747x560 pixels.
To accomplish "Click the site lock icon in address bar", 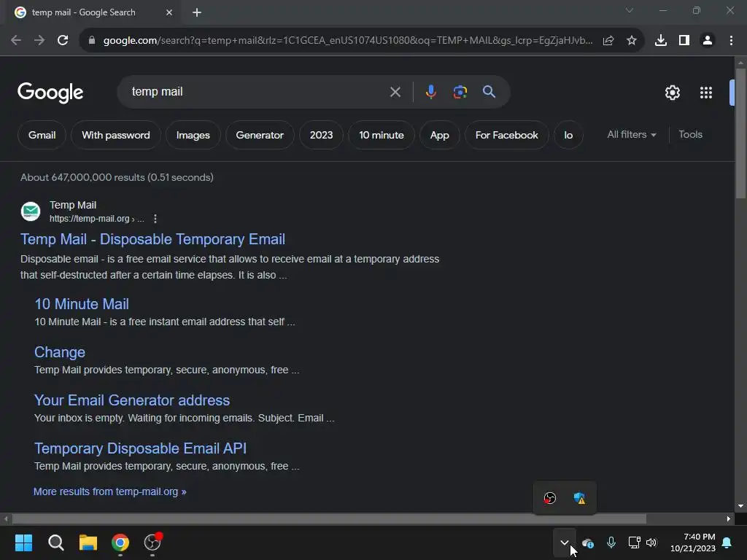I will coord(92,41).
